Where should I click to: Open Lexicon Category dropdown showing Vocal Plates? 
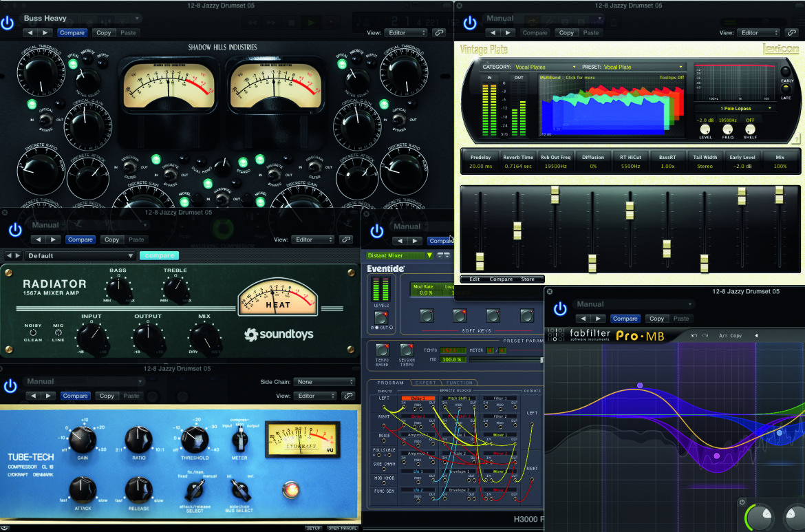[545, 67]
